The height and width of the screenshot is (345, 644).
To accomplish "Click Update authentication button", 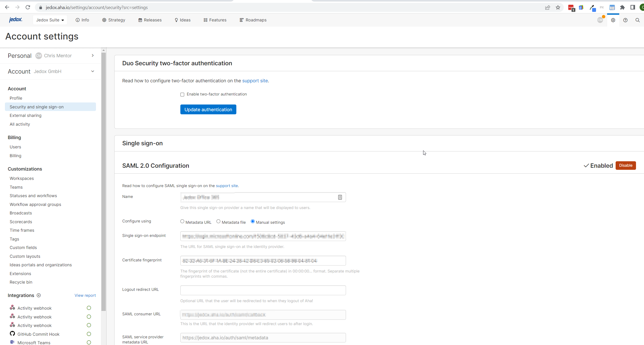I will click(x=208, y=109).
